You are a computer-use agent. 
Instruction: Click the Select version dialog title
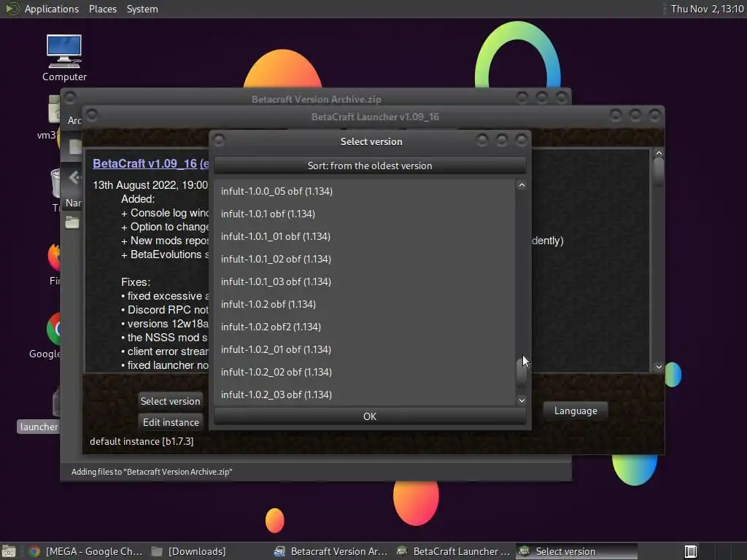pos(371,141)
